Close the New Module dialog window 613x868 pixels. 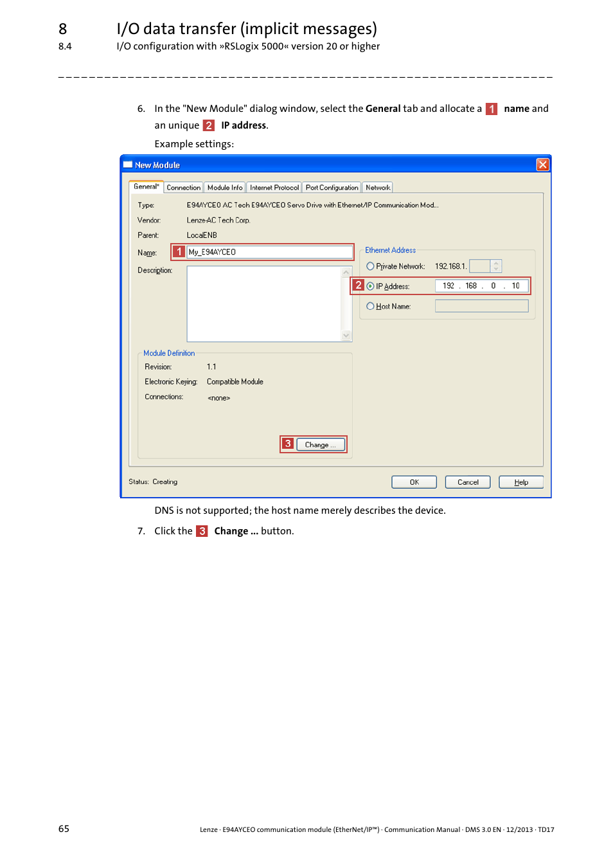tap(542, 165)
